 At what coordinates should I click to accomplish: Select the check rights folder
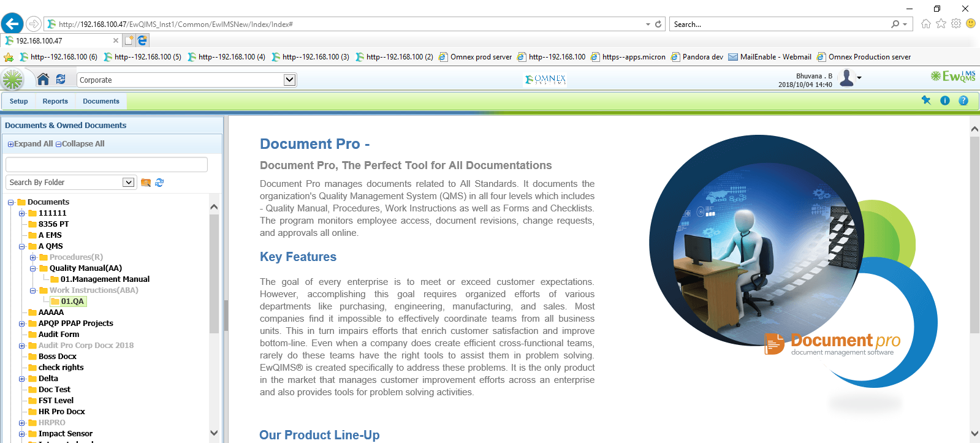pos(61,368)
